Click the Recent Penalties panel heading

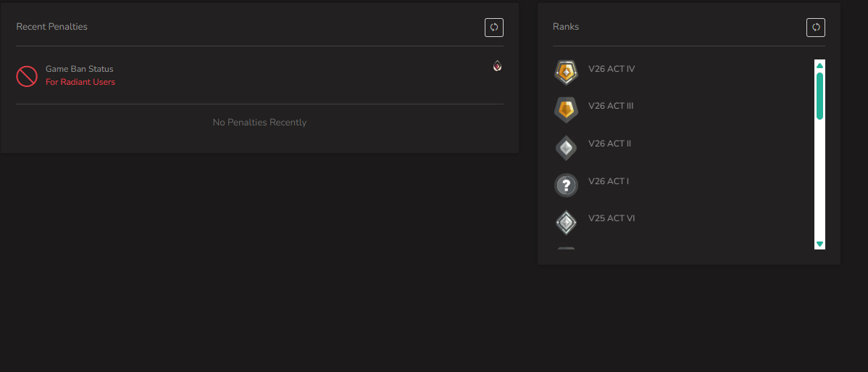click(52, 27)
